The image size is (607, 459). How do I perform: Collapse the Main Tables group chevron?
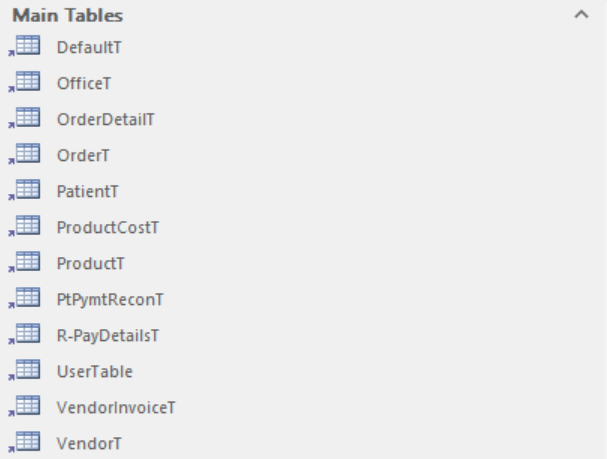[x=581, y=16]
